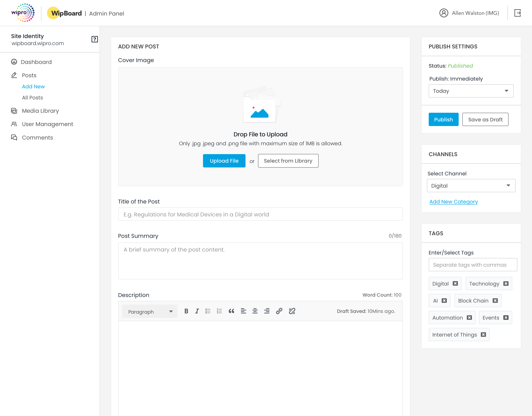Center align the description text

point(255,311)
